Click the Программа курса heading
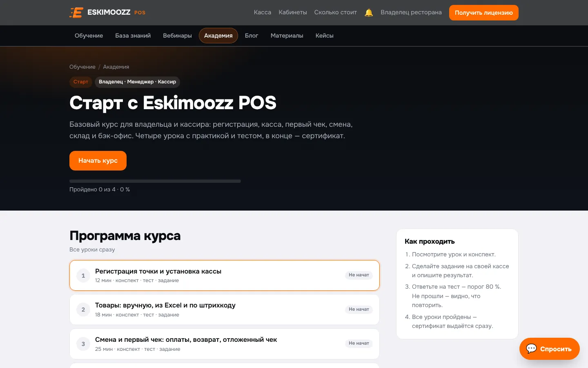 point(125,236)
